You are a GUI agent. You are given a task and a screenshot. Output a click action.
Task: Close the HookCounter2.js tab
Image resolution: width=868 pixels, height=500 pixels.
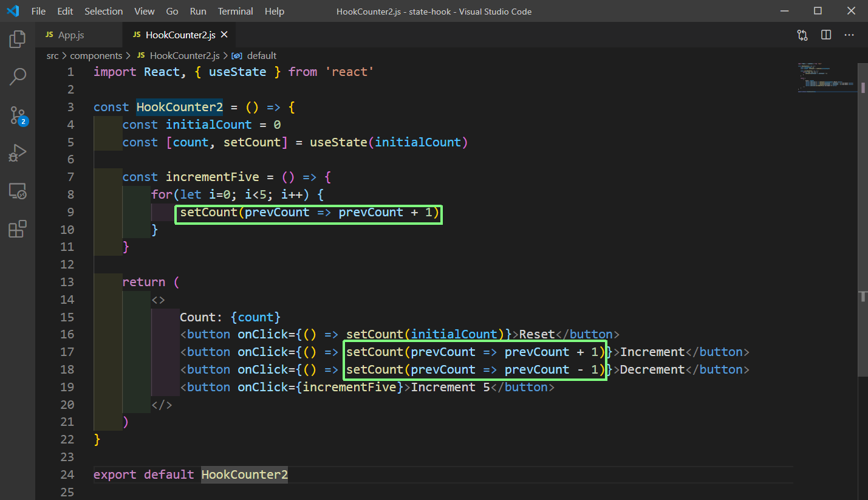225,35
